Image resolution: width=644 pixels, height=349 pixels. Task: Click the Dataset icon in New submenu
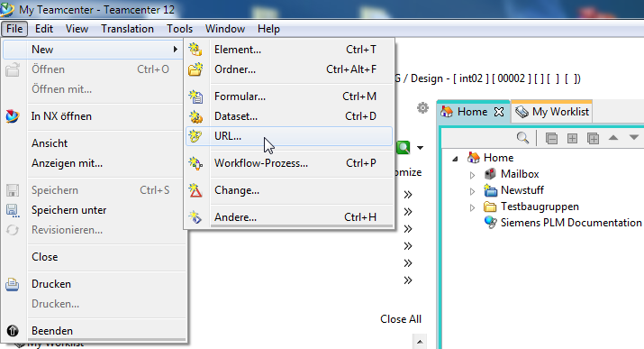[195, 116]
